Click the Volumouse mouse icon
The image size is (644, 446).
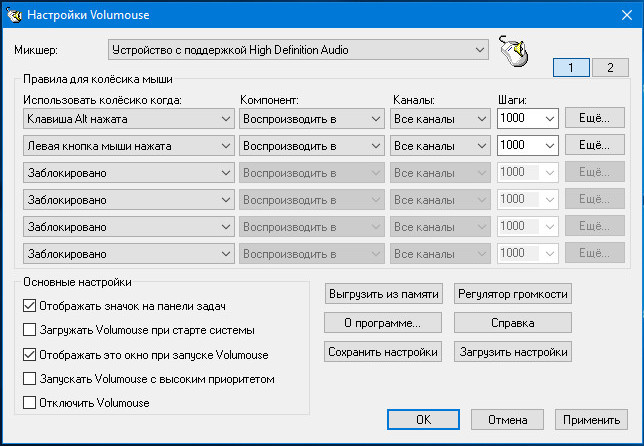coord(512,52)
